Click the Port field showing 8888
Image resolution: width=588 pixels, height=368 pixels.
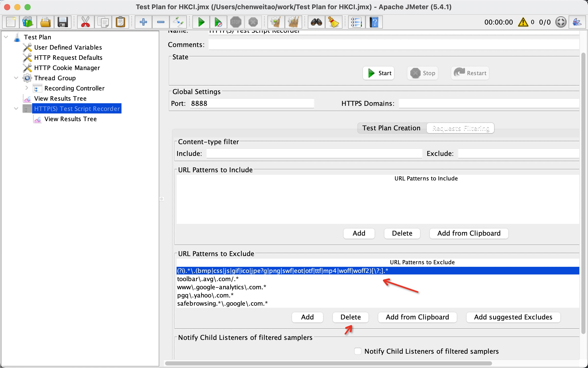252,103
